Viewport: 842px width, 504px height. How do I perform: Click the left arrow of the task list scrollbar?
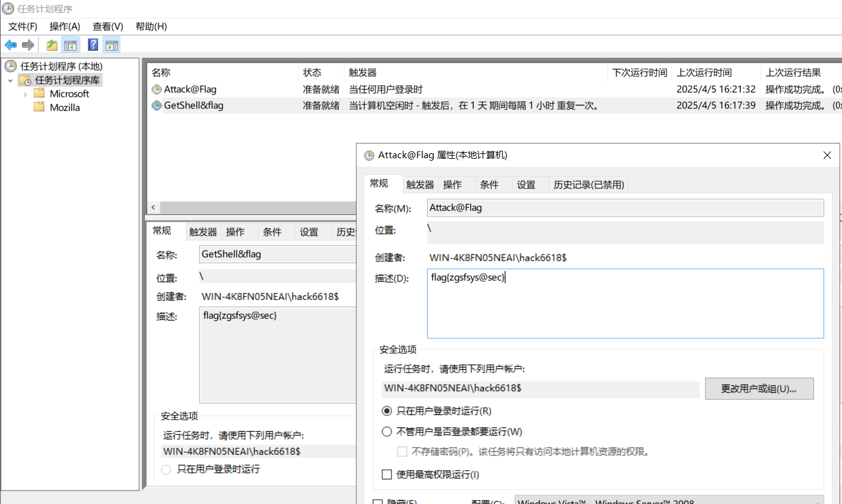(153, 208)
